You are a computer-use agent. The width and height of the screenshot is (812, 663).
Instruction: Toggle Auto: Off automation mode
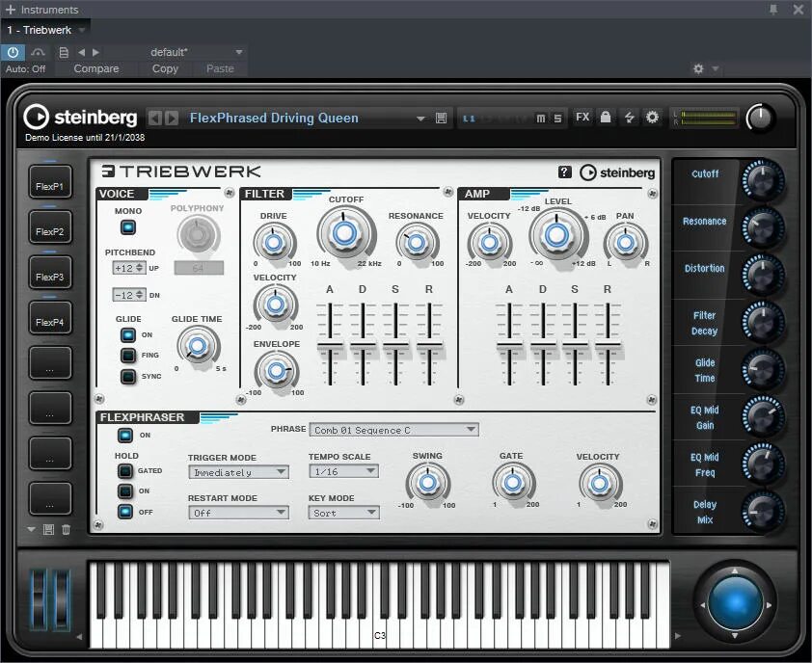point(25,68)
